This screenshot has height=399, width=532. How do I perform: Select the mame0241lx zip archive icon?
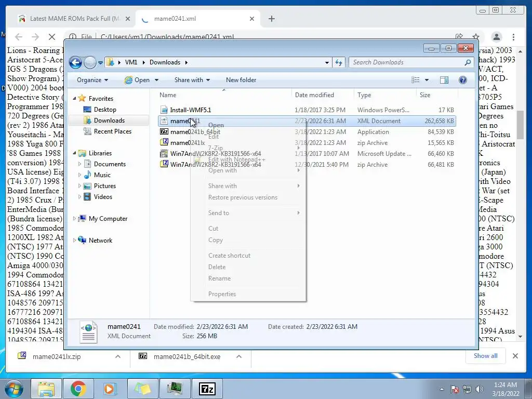pyautogui.click(x=164, y=142)
